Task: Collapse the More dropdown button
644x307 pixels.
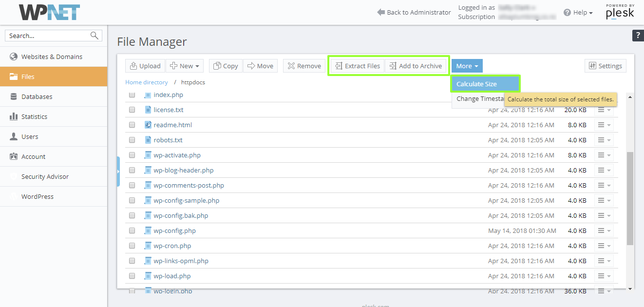Action: [467, 66]
